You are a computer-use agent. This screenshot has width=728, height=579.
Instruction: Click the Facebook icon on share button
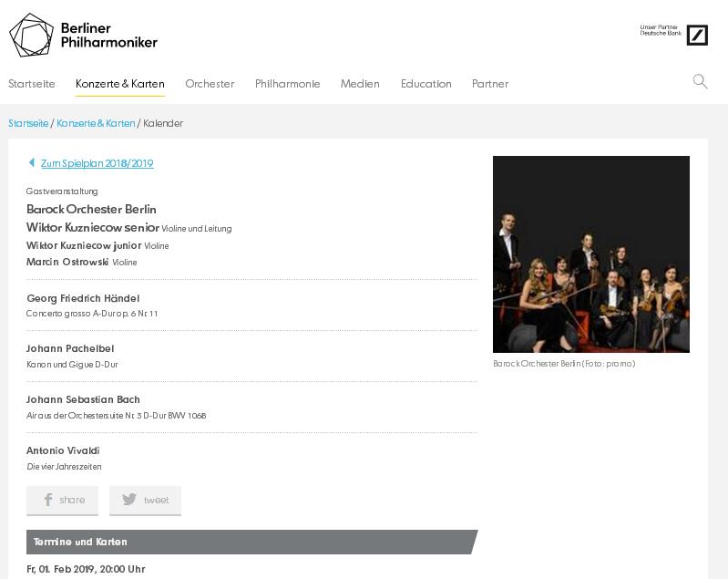click(x=47, y=500)
